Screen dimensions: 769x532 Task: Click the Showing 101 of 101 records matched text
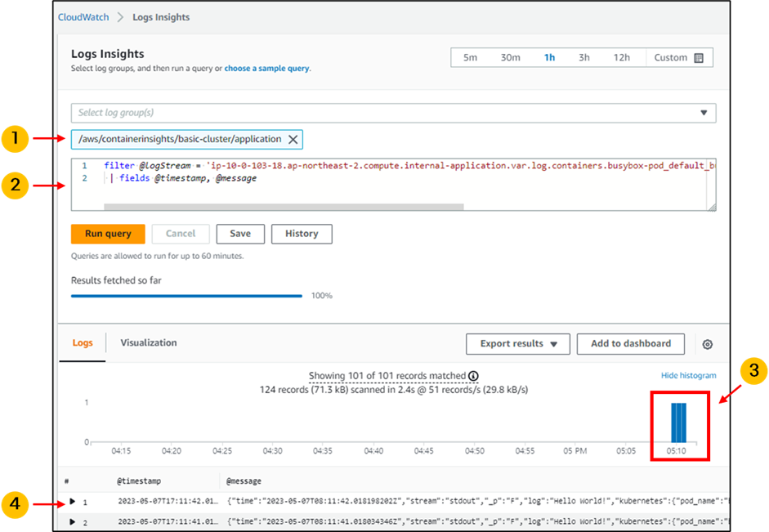[387, 376]
